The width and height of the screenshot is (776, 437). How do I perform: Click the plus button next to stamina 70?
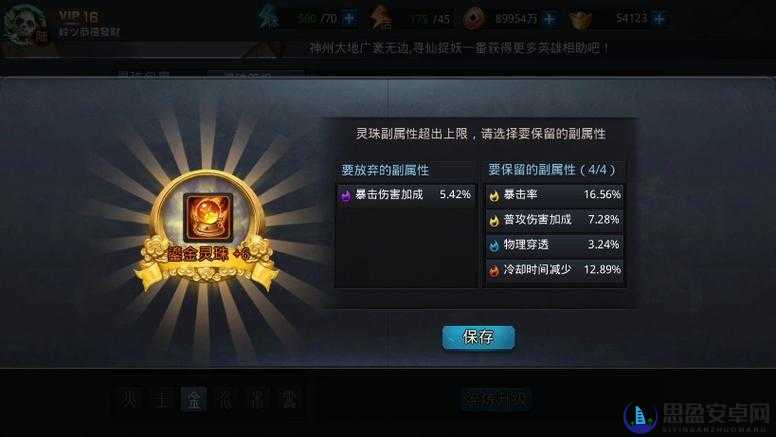click(x=349, y=19)
